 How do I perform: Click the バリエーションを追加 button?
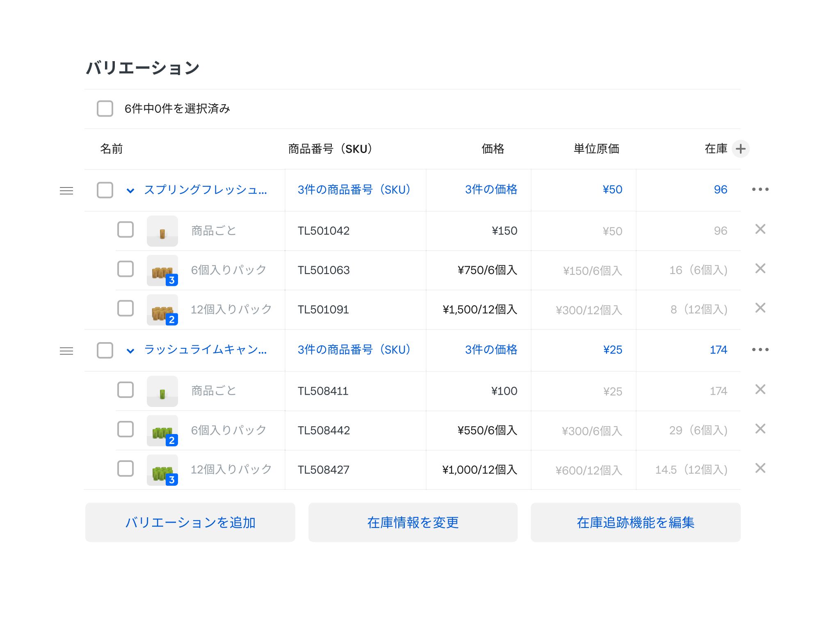(190, 523)
